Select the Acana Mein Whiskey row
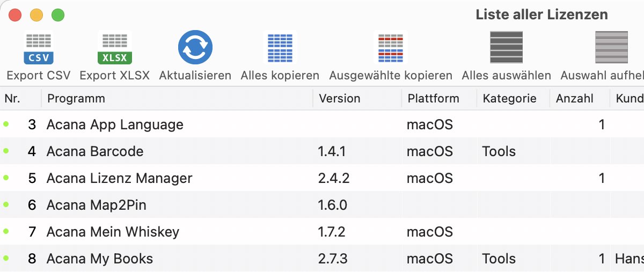Screen dimensions: 644x272 [x=322, y=232]
